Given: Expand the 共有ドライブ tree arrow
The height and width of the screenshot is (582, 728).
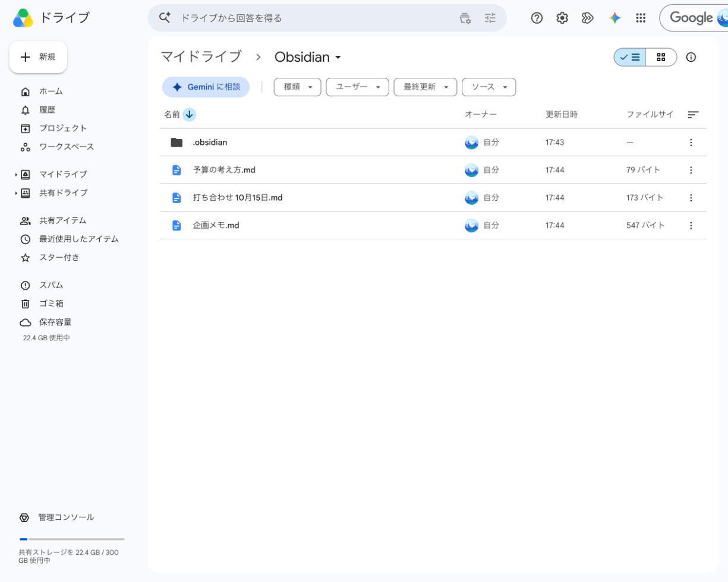Looking at the screenshot, I should point(16,193).
